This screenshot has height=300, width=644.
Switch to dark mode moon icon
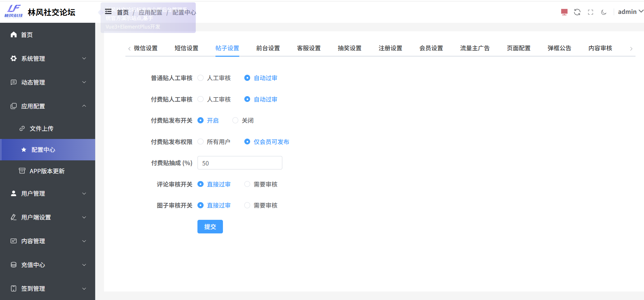click(604, 12)
